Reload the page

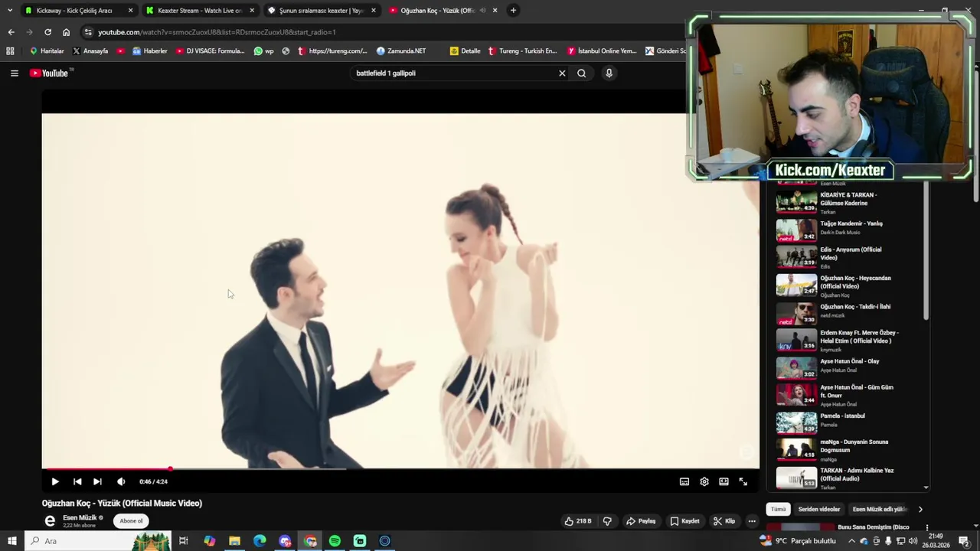click(47, 32)
